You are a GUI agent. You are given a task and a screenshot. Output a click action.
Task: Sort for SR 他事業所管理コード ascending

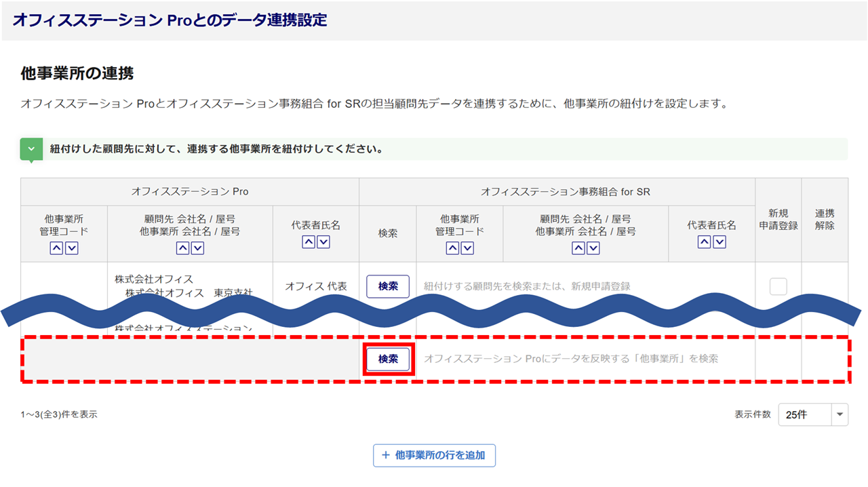[452, 248]
